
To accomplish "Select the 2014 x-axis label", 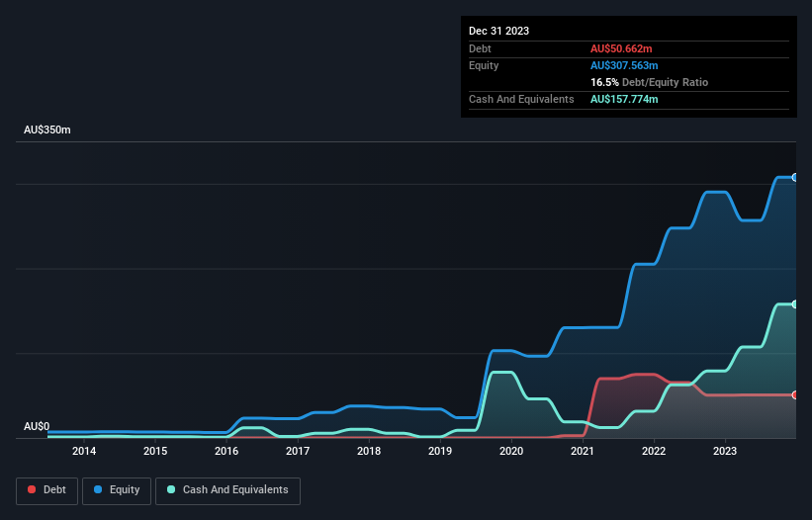I will (84, 451).
